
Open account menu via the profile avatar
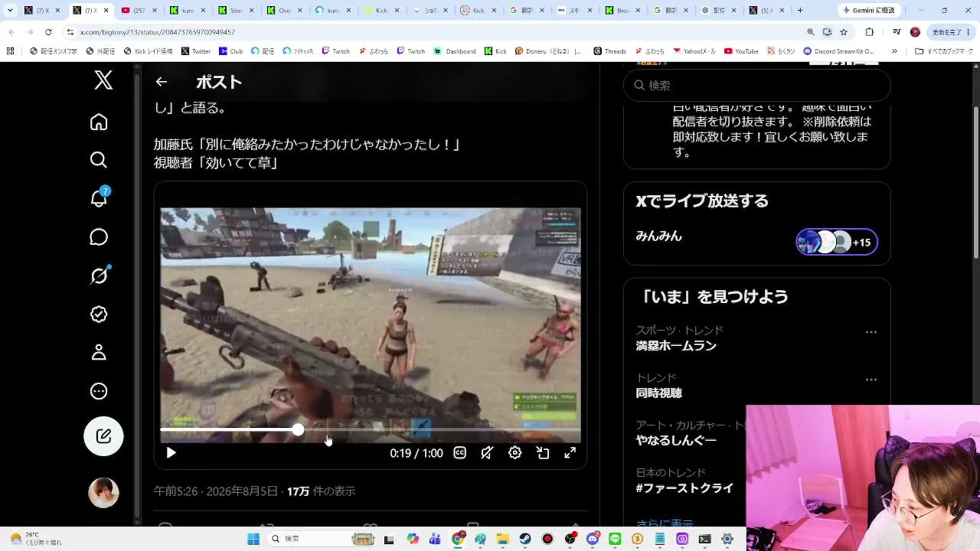pyautogui.click(x=103, y=493)
